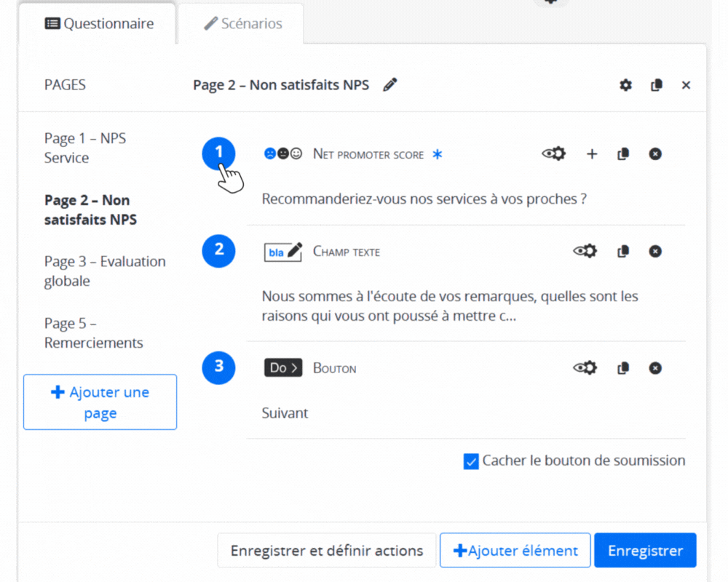Screen dimensions: 728x582
Task: Click the Enregistrer button
Action: click(x=645, y=551)
